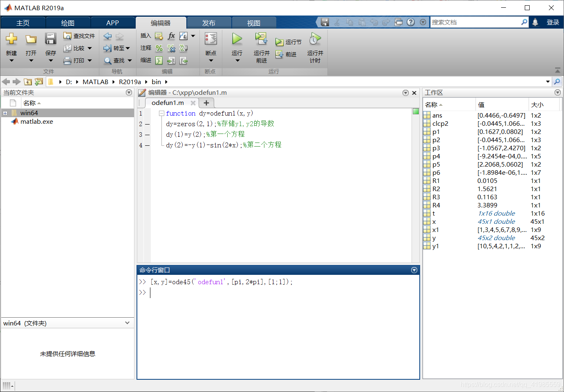The width and height of the screenshot is (564, 392).
Task: Add a new editor tab with plus
Action: (206, 103)
